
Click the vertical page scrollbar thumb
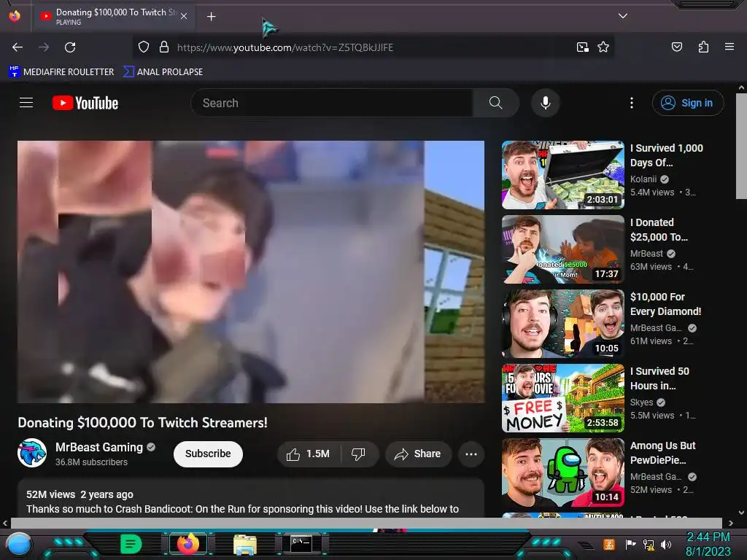[741, 146]
